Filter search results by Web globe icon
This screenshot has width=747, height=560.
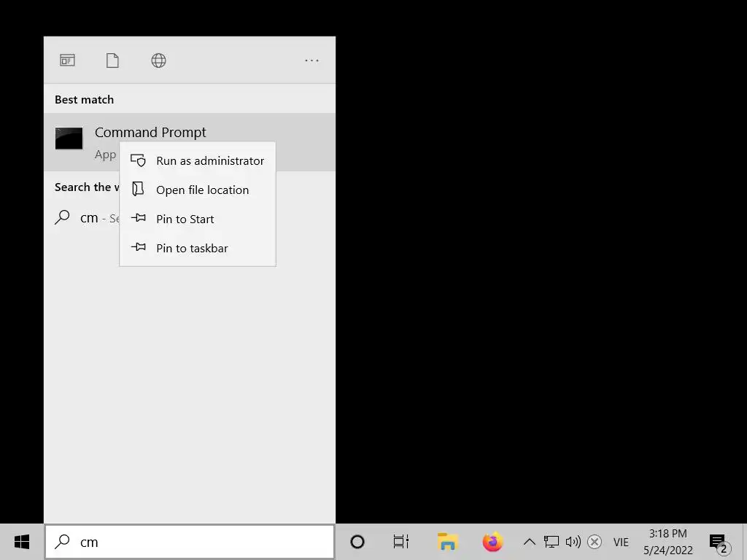point(158,61)
